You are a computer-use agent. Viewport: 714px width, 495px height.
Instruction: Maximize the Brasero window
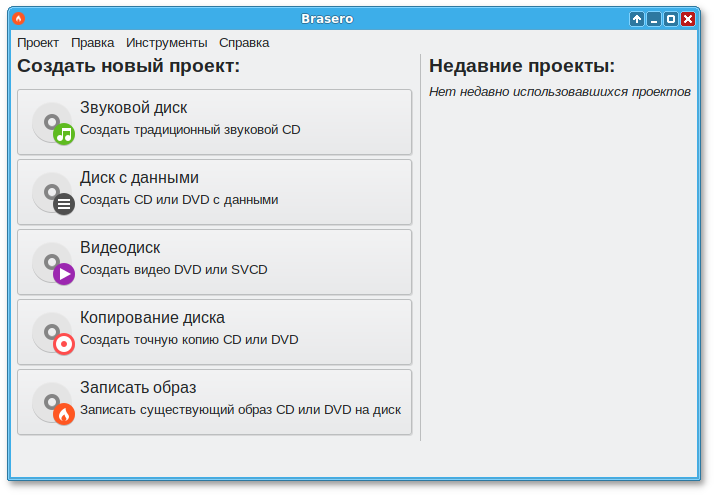(x=671, y=19)
